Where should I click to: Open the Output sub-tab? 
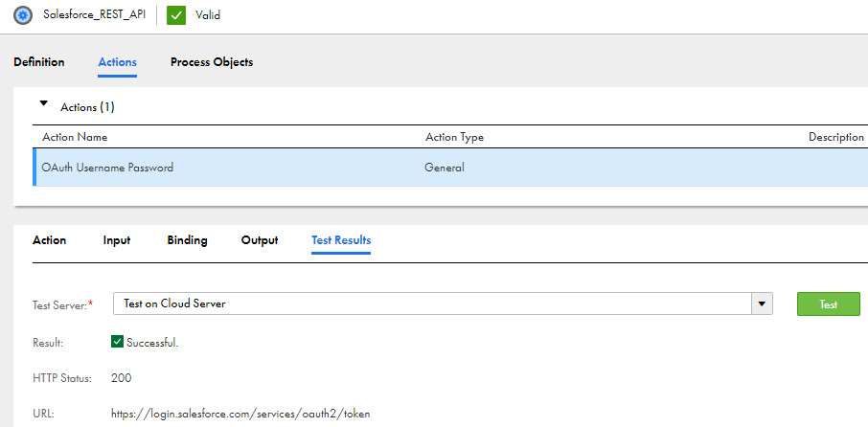(260, 240)
